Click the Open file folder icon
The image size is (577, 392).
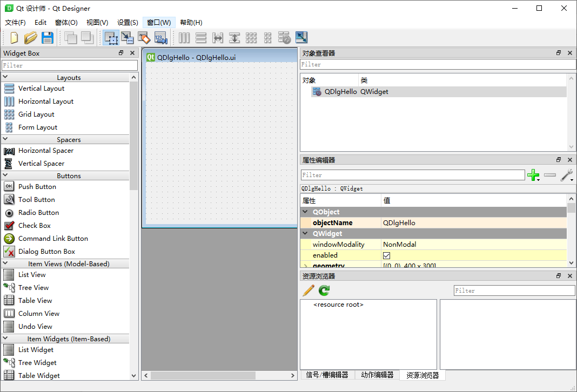pos(31,38)
